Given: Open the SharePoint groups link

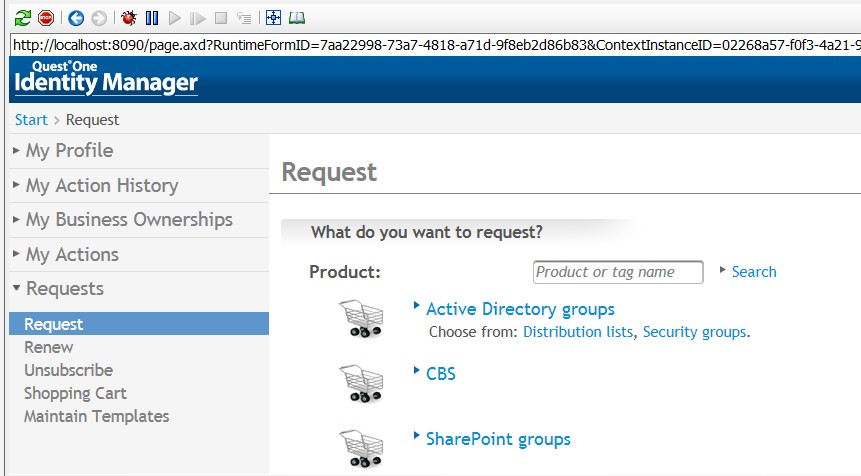Looking at the screenshot, I should [x=498, y=439].
